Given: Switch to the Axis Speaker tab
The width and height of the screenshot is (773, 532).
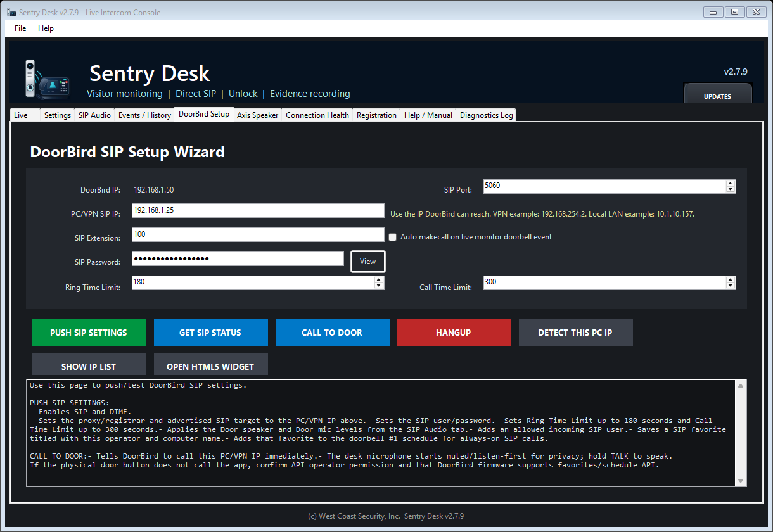Looking at the screenshot, I should (257, 115).
